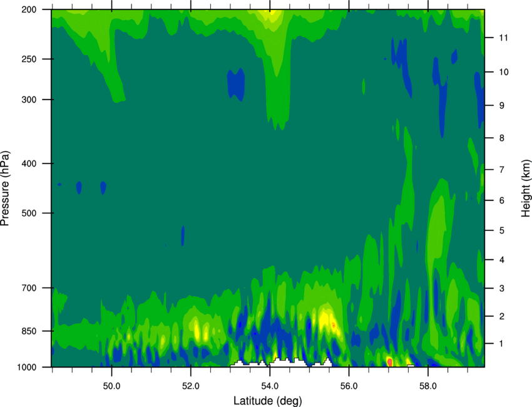Click the 50.0 latitude tick label
Screen dimensions: 532x407
click(111, 386)
